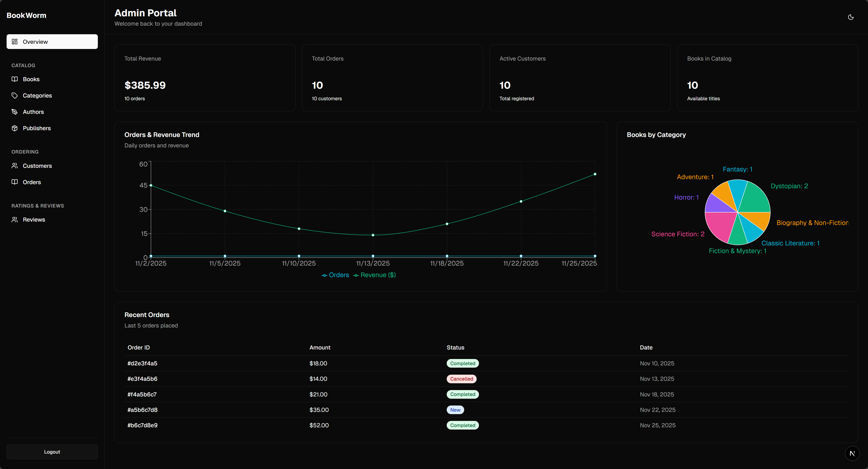The height and width of the screenshot is (469, 868).
Task: Open the Overview menu item
Action: click(x=52, y=42)
